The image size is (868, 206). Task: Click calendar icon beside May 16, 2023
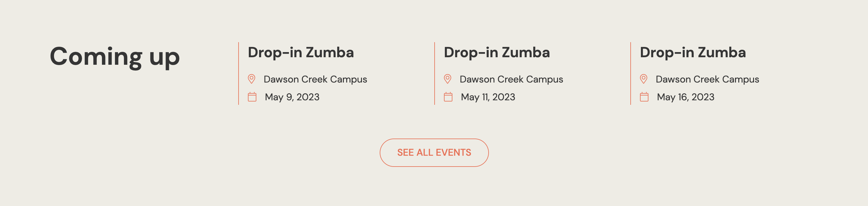tap(644, 97)
